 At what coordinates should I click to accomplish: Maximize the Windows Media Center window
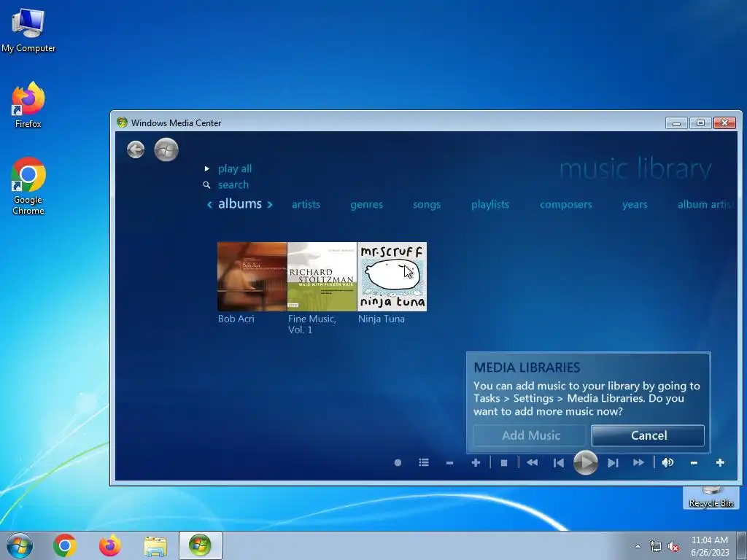(700, 122)
